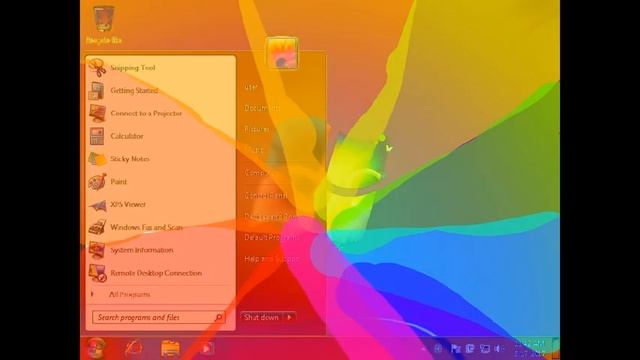
Task: Click the Windows Fax and Scan icon
Action: (x=97, y=227)
